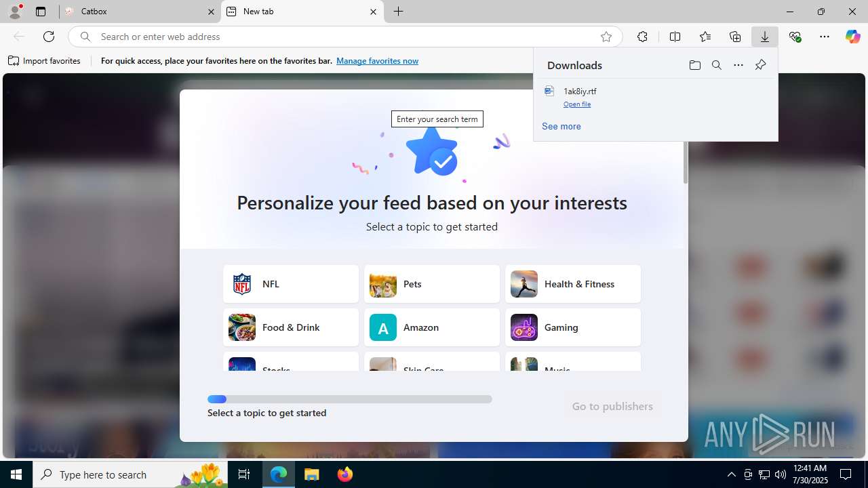
Task: Toggle the Downloads toolbar button
Action: (x=765, y=37)
